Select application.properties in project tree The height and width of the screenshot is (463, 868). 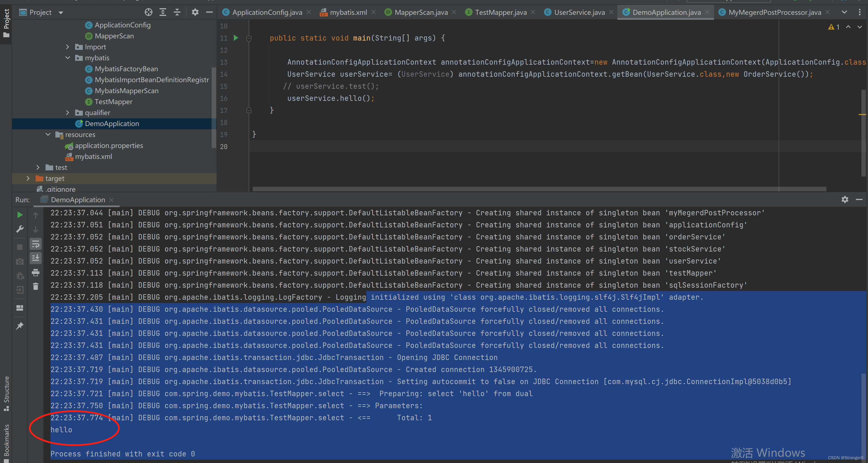[x=109, y=145]
